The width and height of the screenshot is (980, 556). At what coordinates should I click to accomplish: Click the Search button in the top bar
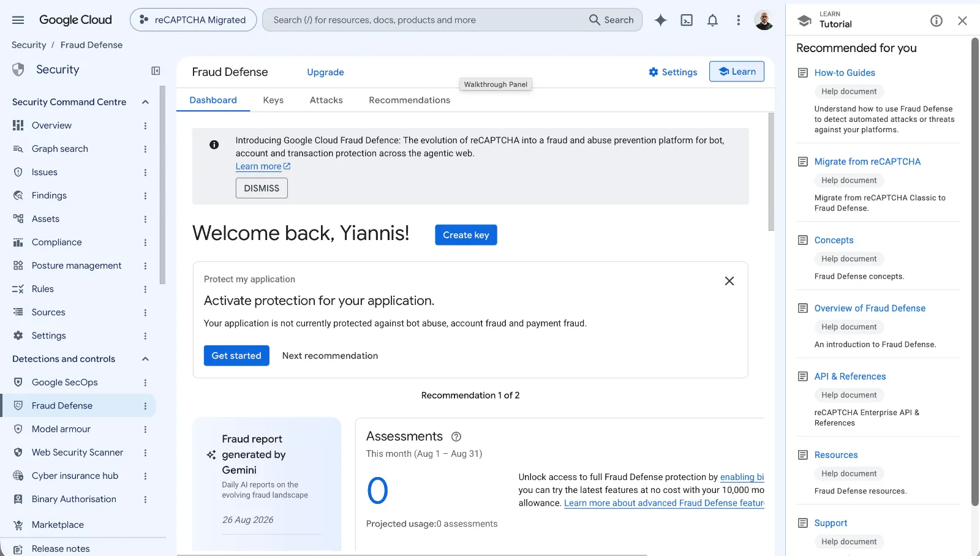coord(611,20)
